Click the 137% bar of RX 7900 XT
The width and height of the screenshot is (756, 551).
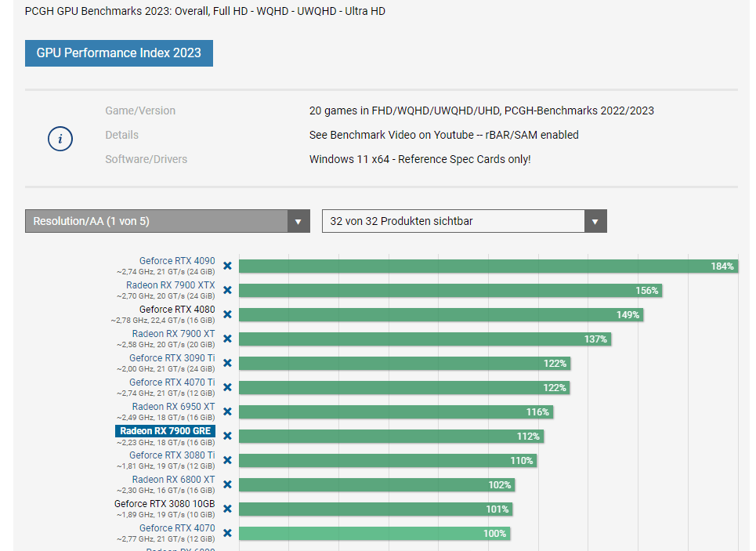(x=425, y=339)
